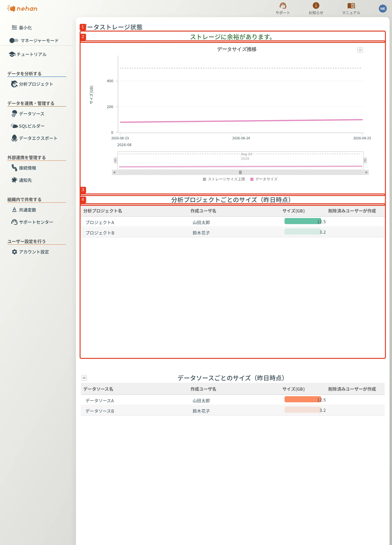Open the 分析プロジェクトごとのサイズ table menu icon
Screen dimensions: 392x545
point(84,200)
